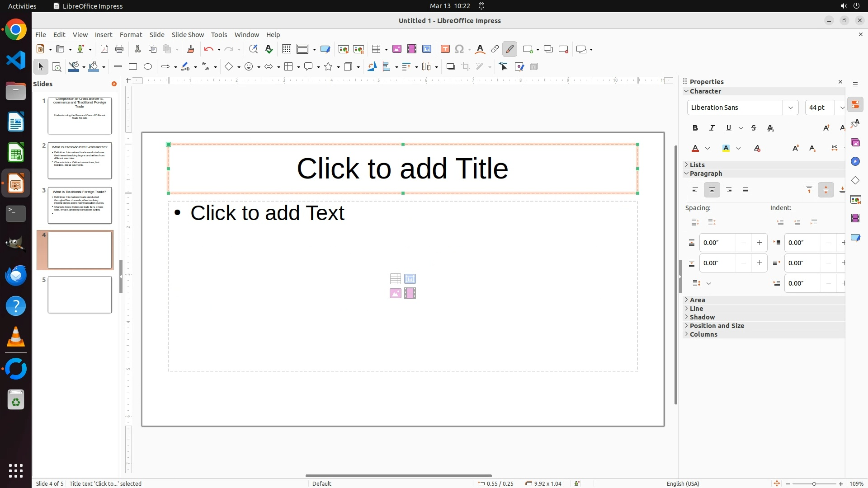Toggle Italic in Character panel

pos(712,128)
